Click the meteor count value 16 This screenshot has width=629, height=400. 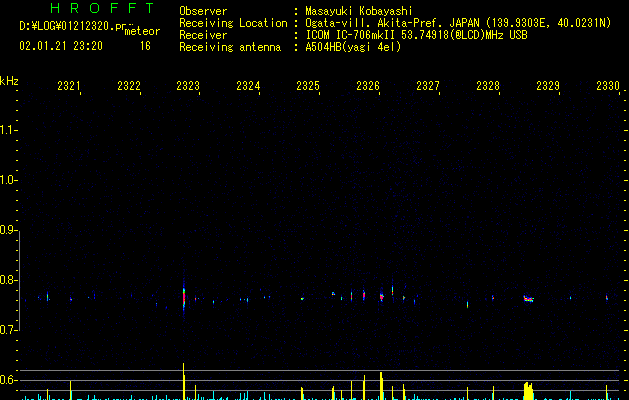click(x=145, y=46)
